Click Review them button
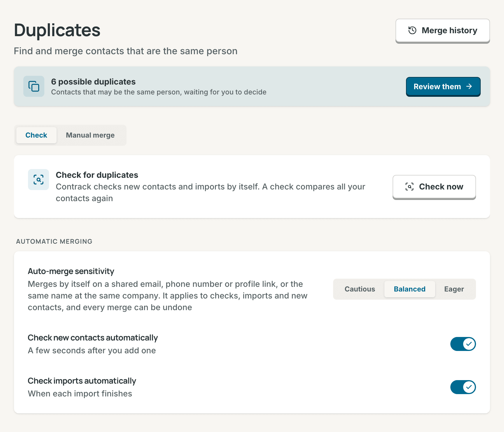 point(443,87)
